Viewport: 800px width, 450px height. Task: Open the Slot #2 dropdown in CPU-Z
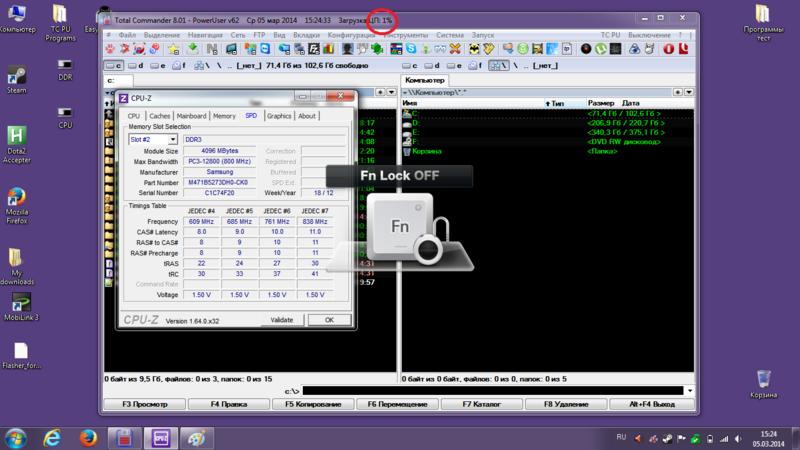(x=172, y=139)
